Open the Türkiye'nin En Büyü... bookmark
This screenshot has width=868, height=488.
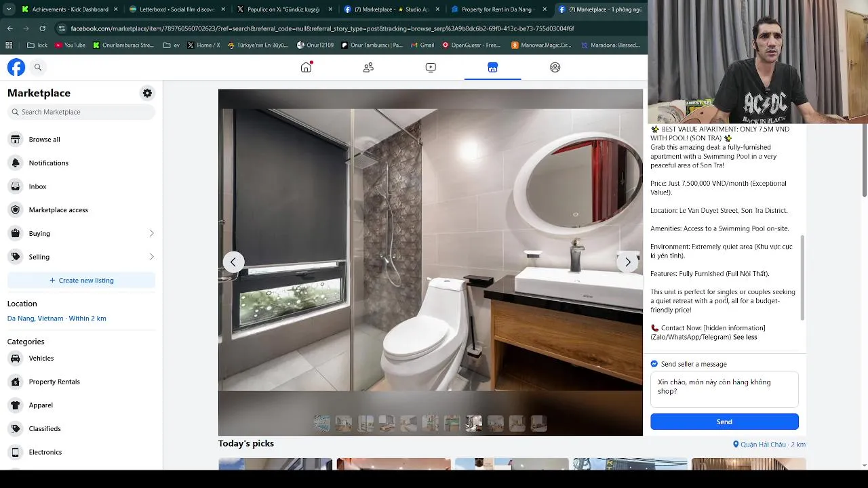(258, 45)
